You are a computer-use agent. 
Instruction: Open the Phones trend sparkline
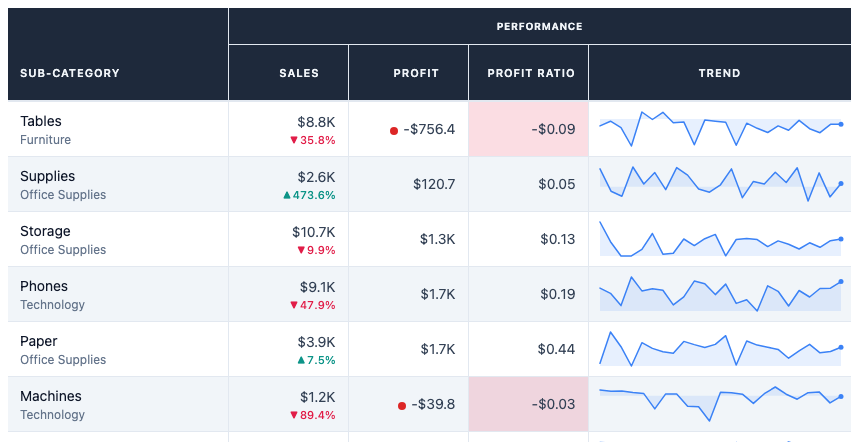(x=721, y=294)
